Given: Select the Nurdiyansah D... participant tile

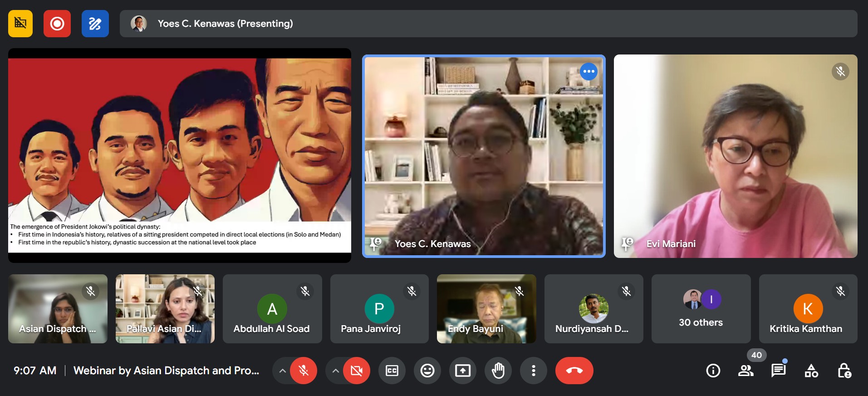Looking at the screenshot, I should [x=593, y=308].
